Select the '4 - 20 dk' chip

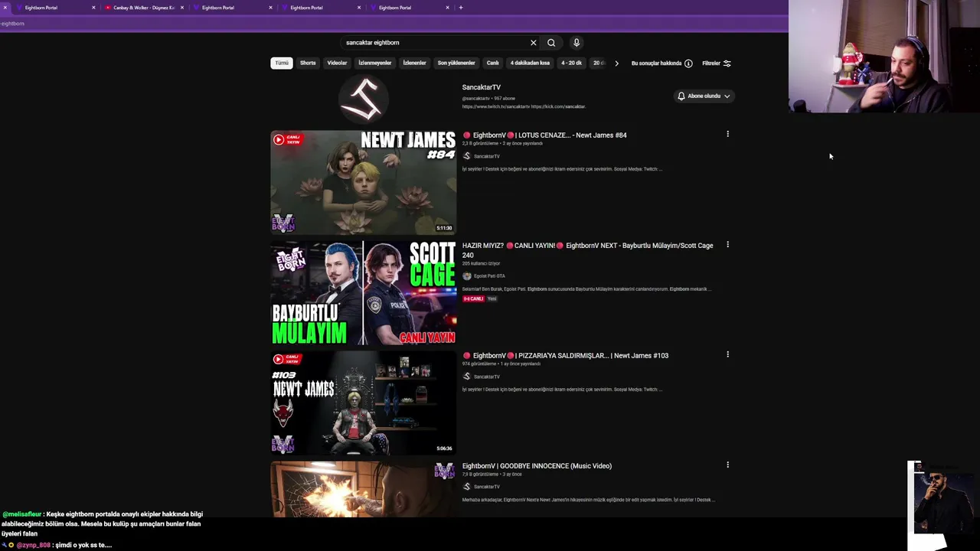(571, 63)
